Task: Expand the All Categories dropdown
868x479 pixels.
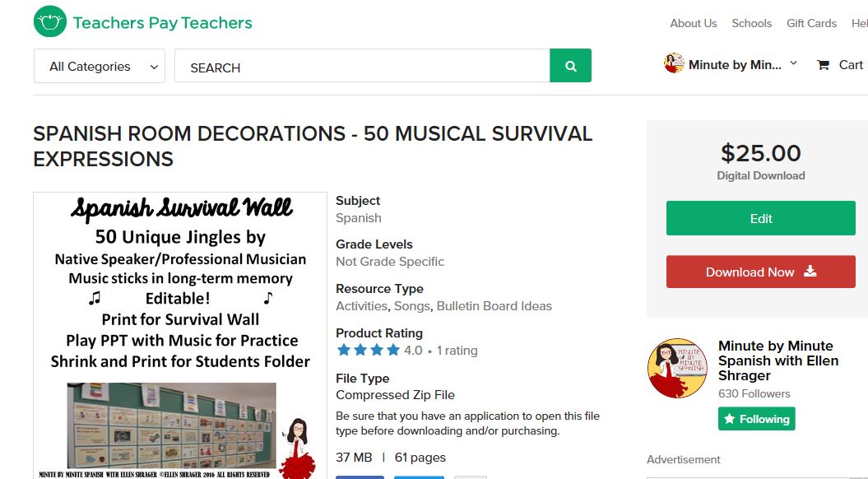Action: tap(100, 67)
